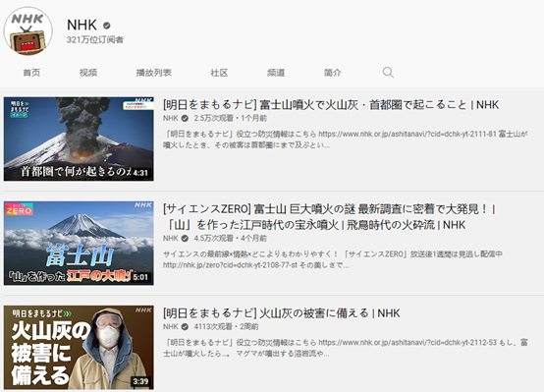Switch to the 视频 tab
This screenshot has height=392, width=544.
[x=88, y=73]
